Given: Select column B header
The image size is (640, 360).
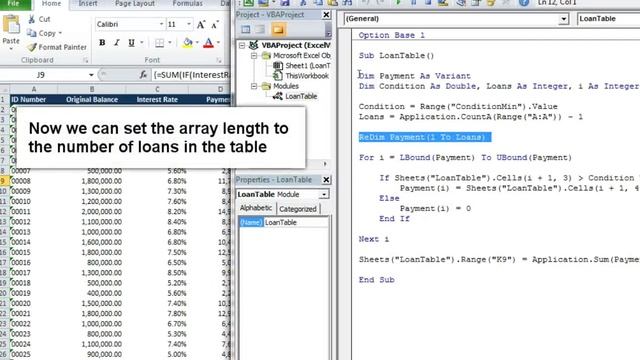Looking at the screenshot, I should 92,89.
